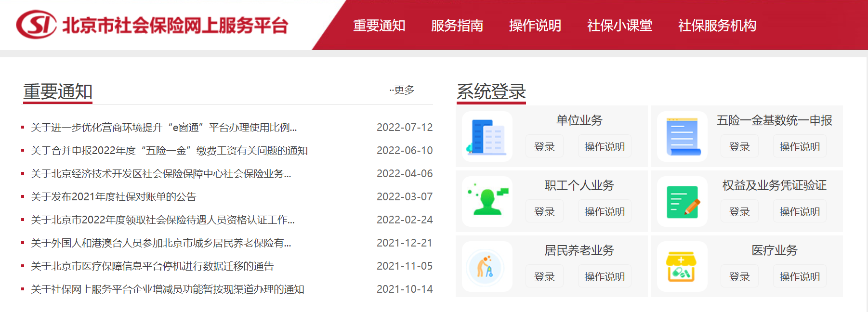Click the 医疗业务 pharmacy icon
Screen dimensions: 868x312
682,266
